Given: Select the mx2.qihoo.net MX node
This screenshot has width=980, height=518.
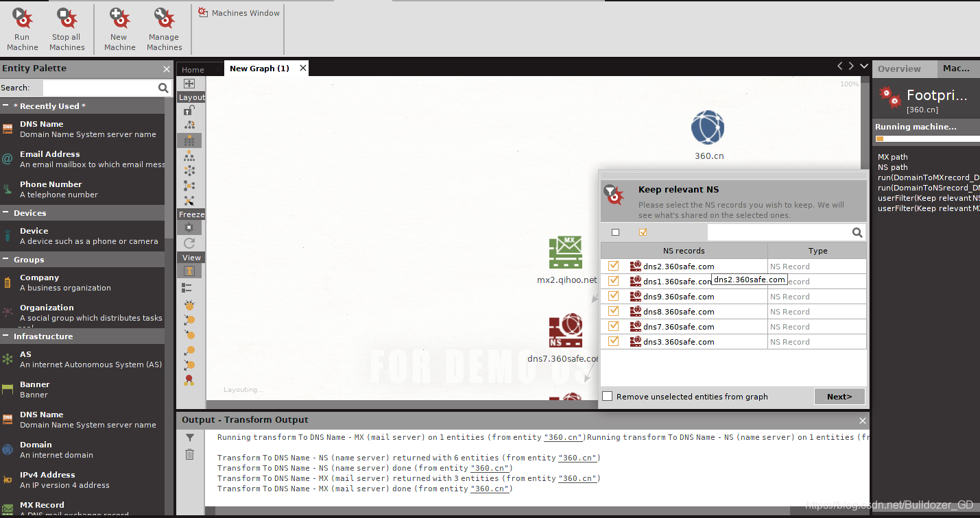Looking at the screenshot, I should tap(566, 252).
